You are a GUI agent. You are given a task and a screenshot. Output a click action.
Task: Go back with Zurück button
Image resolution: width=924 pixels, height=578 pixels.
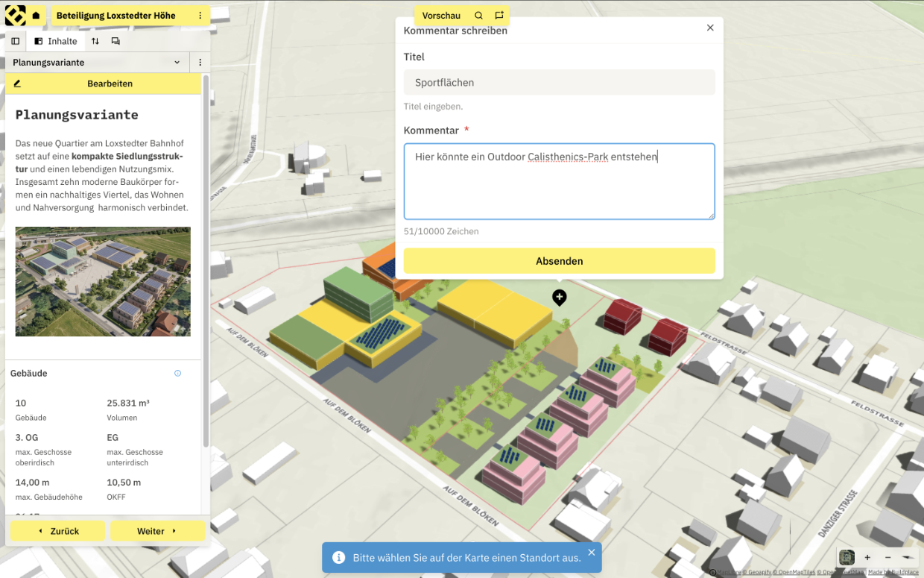pos(57,531)
